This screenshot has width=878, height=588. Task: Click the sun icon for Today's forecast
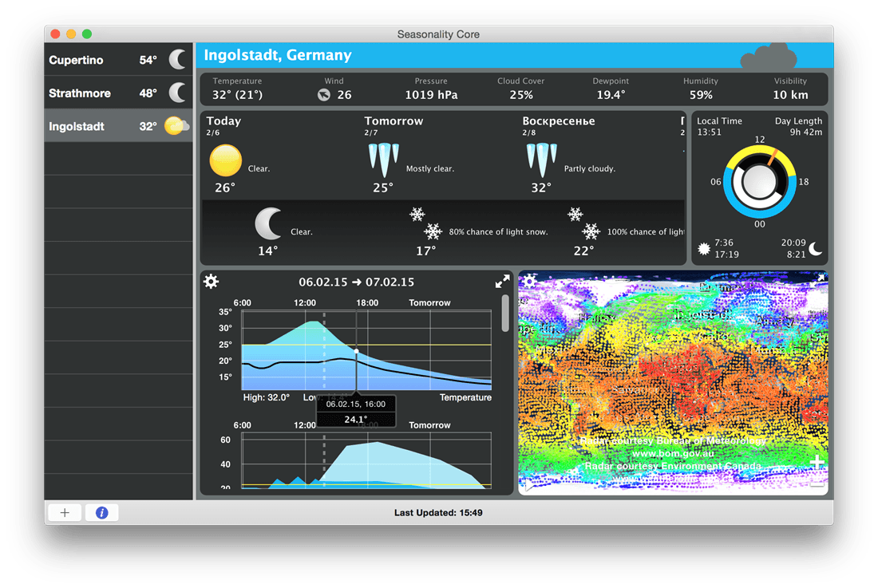[225, 161]
